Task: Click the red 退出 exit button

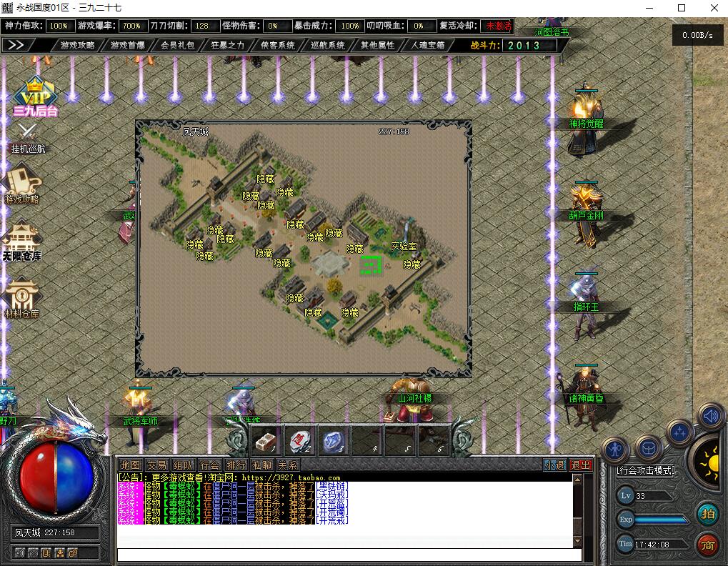Action: point(581,465)
